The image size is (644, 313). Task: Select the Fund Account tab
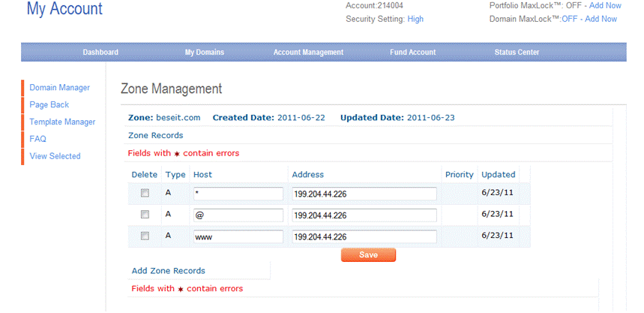tap(412, 53)
